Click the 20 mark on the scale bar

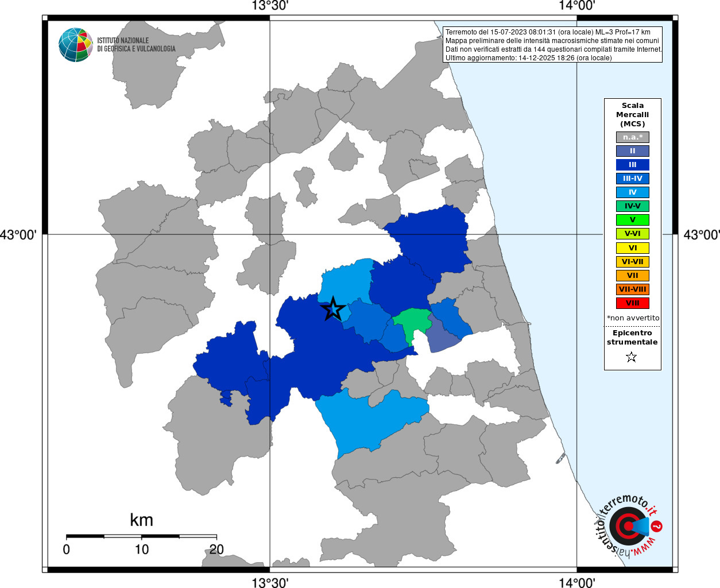(216, 550)
